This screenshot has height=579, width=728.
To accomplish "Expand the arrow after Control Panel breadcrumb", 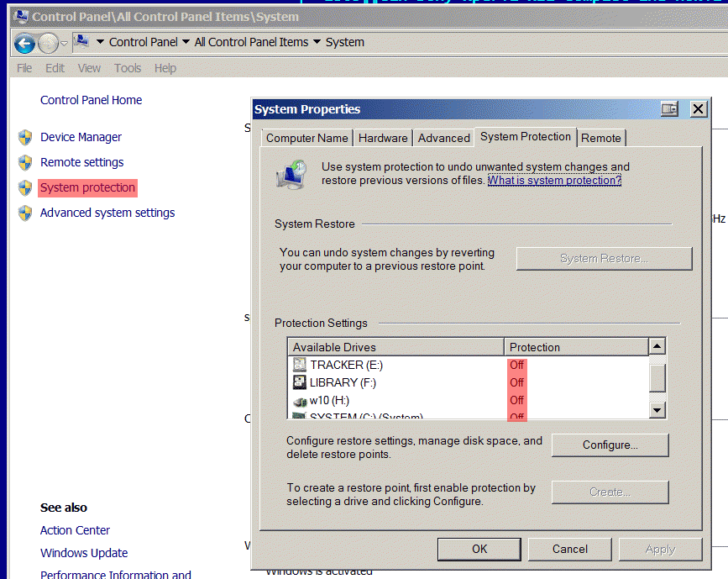I will [186, 42].
